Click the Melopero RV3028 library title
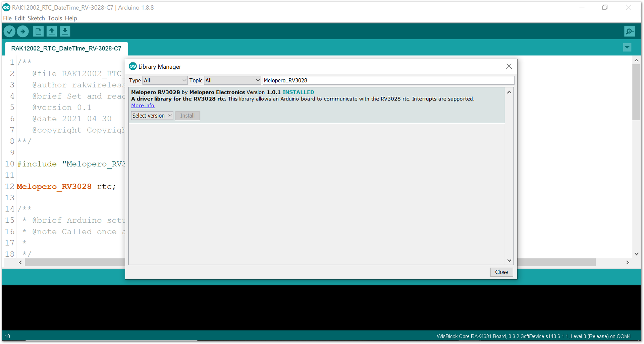This screenshot has width=644, height=344. pos(155,92)
